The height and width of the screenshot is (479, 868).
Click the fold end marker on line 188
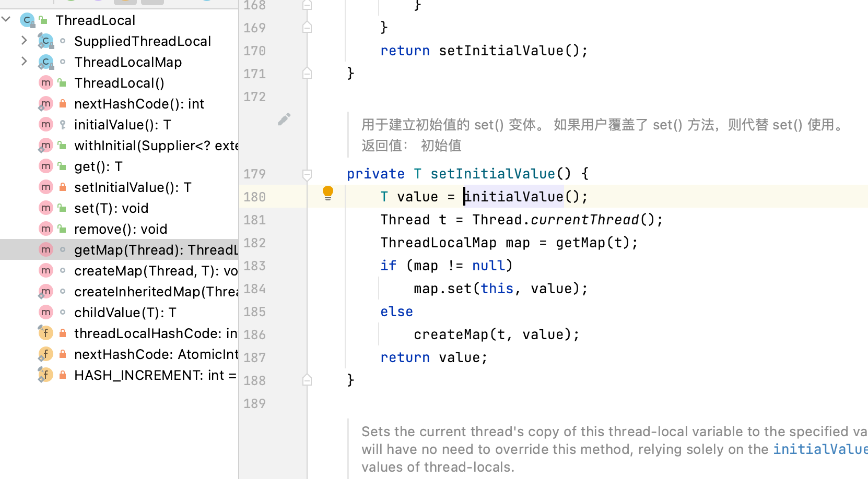(x=307, y=380)
